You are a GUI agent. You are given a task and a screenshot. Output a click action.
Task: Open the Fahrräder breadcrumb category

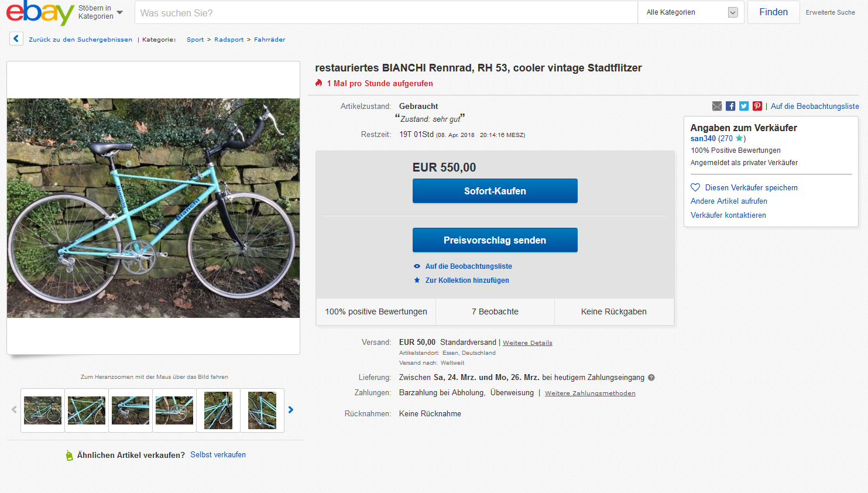(269, 40)
